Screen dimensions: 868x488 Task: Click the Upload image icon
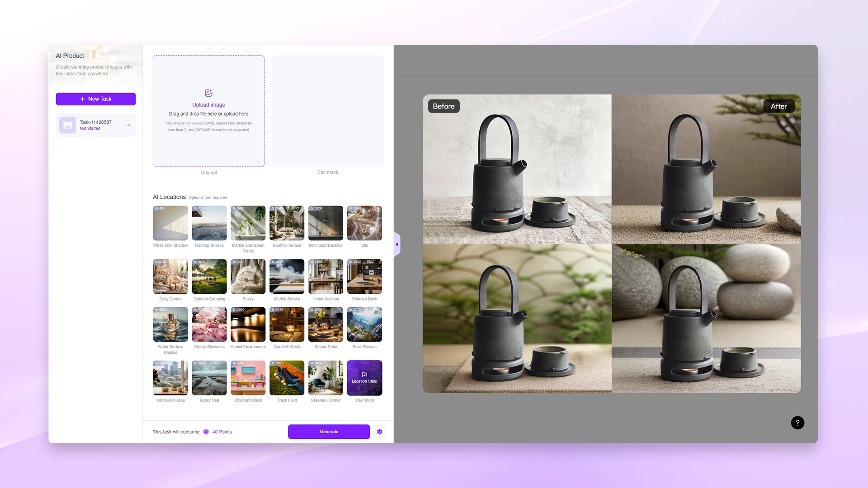coord(208,93)
